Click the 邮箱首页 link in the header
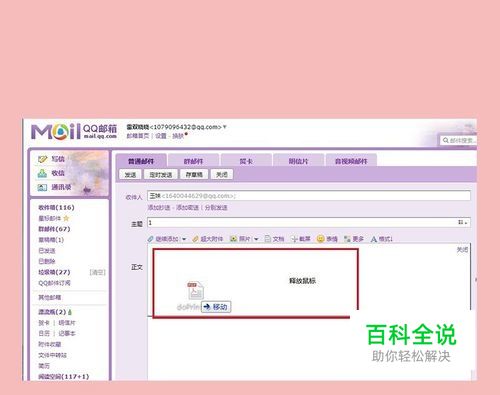Screen dimensions: 500x395 [138, 136]
